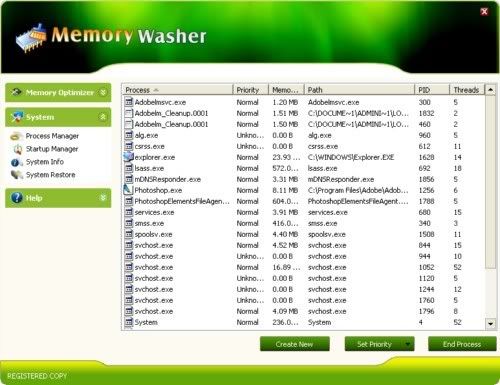Image resolution: width=500 pixels, height=385 pixels.
Task: Click the explorer.exe process icon
Action: click(x=128, y=157)
